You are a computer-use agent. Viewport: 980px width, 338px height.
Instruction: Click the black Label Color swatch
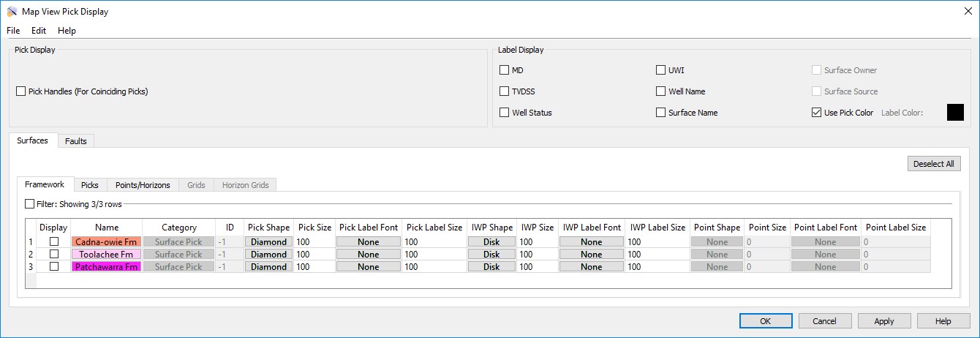[x=954, y=112]
